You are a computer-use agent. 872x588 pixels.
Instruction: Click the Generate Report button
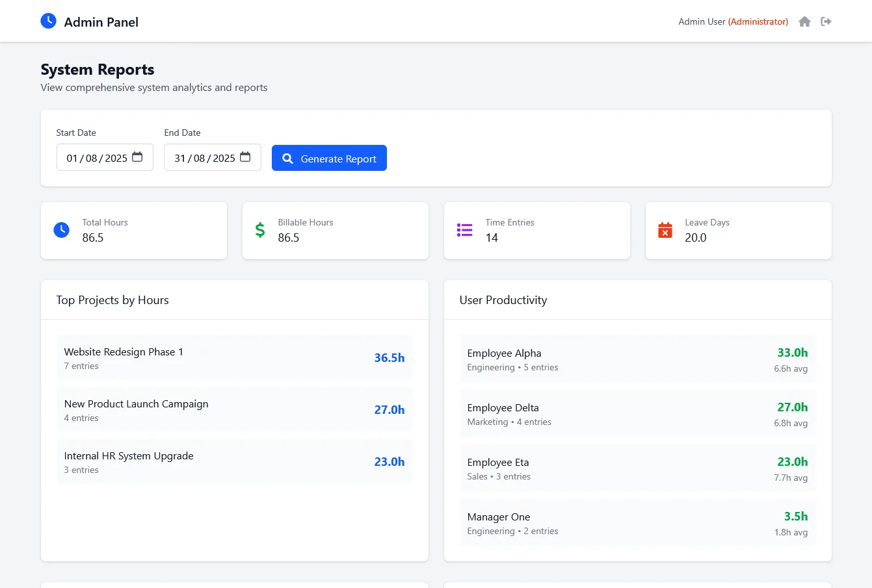pos(329,158)
